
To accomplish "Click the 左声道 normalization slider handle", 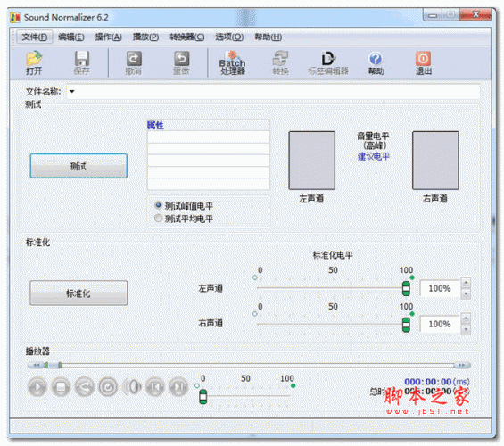I will pyautogui.click(x=406, y=288).
